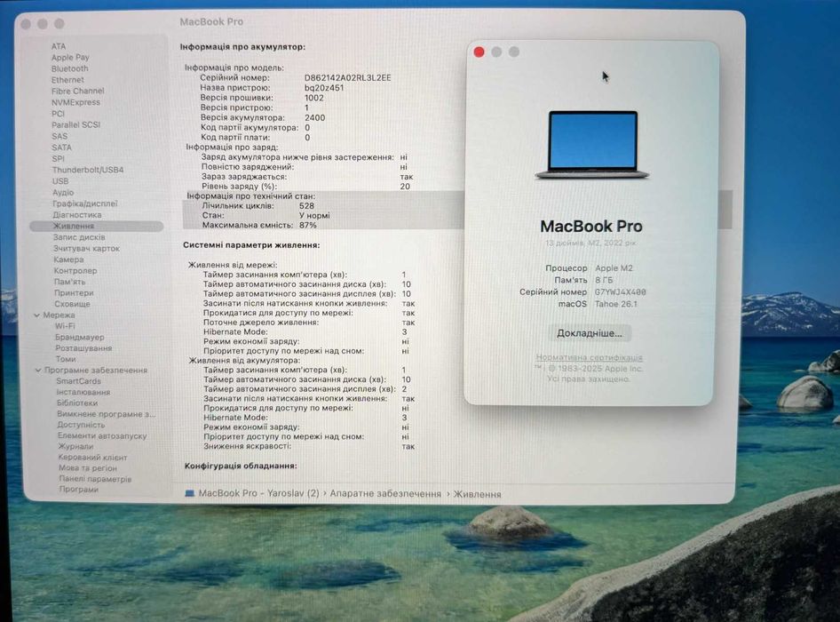This screenshot has height=622, width=840.
Task: Click Апаратне забезпечення in the path bar
Action: tap(385, 494)
